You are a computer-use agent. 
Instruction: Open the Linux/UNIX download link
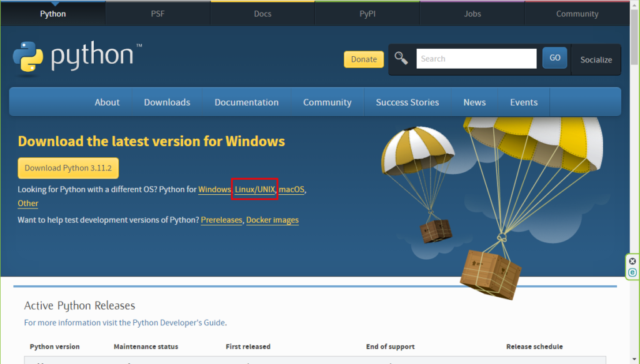click(x=254, y=189)
